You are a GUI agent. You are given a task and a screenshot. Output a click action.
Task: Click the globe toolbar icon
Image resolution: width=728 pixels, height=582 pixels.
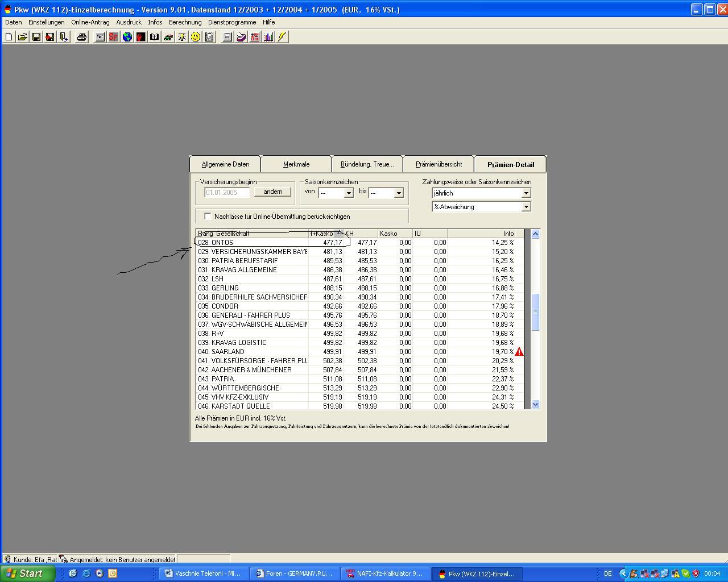click(x=127, y=37)
